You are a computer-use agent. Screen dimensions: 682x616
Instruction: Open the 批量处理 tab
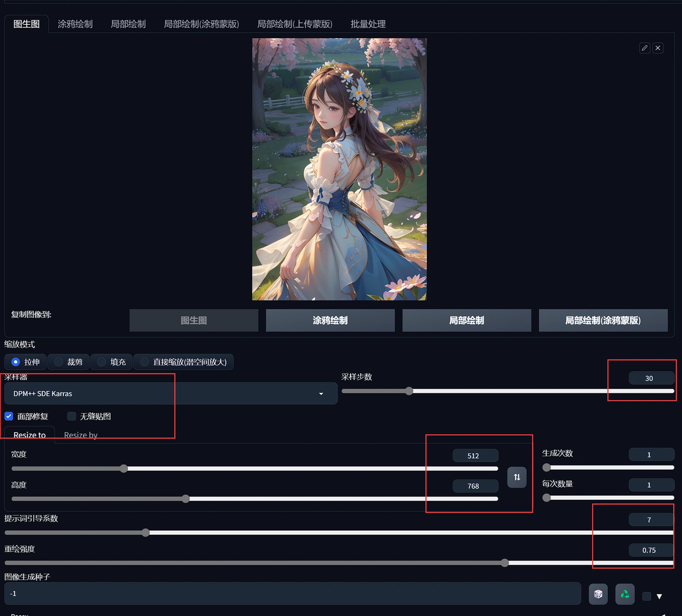pos(368,24)
